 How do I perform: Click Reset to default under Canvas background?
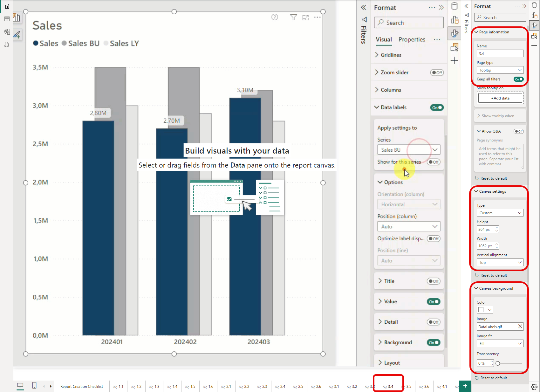click(491, 378)
